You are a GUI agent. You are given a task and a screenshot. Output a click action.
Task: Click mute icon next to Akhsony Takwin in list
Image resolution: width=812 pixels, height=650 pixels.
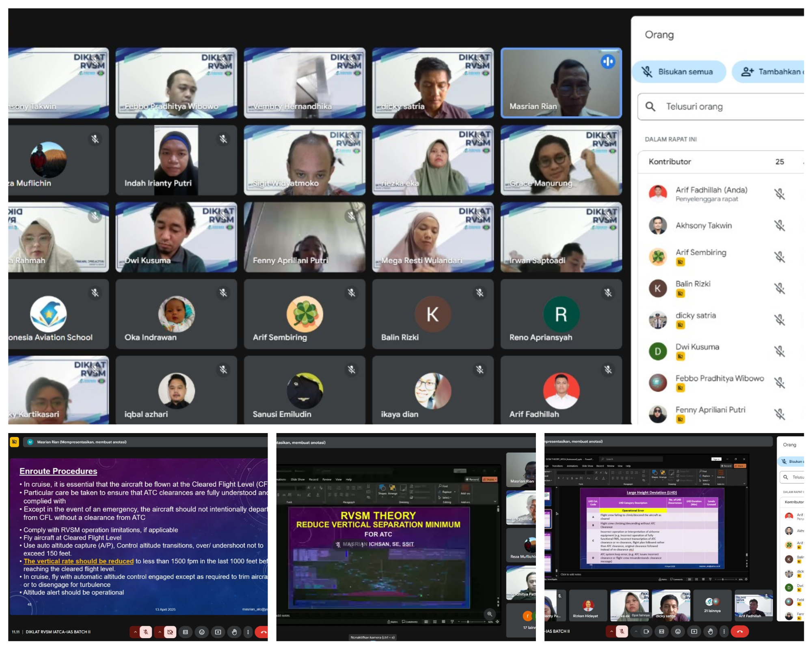pyautogui.click(x=780, y=225)
